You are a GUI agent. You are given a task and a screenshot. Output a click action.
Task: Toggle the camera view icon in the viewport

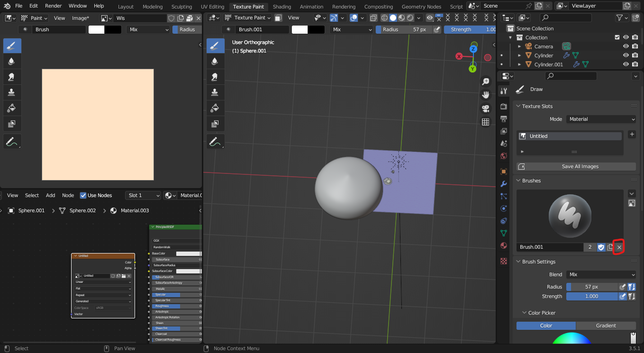click(x=485, y=109)
